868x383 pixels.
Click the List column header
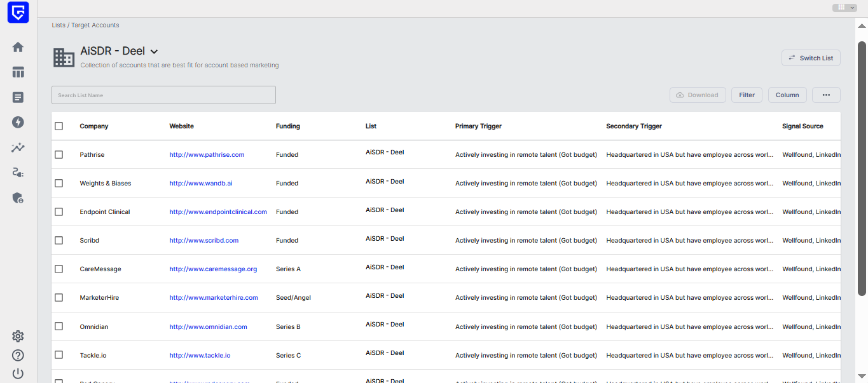[371, 126]
